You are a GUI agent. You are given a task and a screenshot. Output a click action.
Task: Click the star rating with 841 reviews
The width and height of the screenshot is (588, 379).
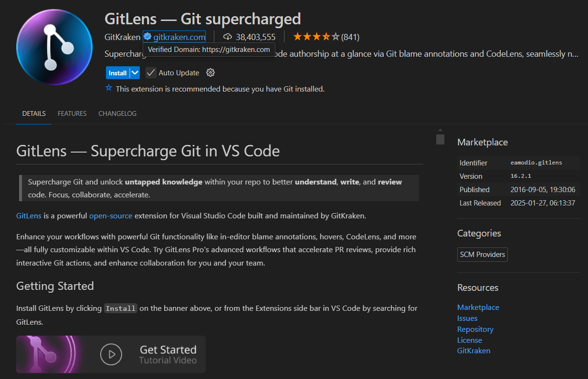[326, 37]
